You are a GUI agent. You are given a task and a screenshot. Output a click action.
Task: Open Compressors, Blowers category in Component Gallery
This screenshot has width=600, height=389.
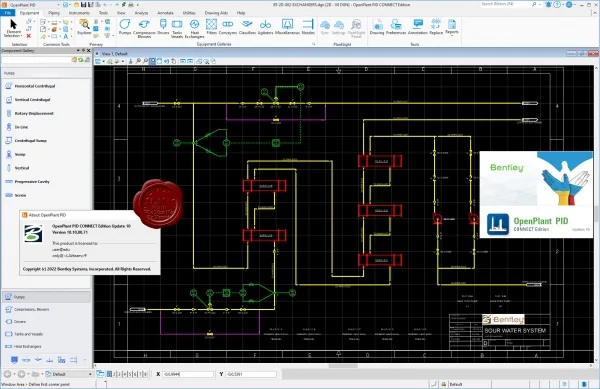click(x=47, y=309)
